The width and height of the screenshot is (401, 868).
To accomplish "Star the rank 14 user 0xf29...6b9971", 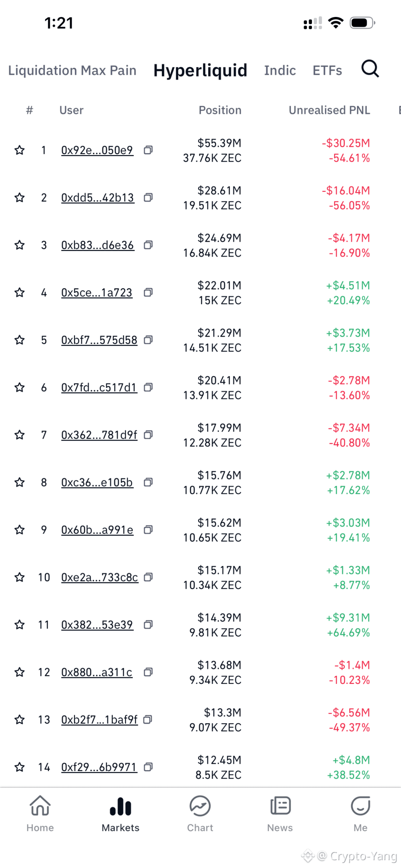I will click(x=19, y=767).
